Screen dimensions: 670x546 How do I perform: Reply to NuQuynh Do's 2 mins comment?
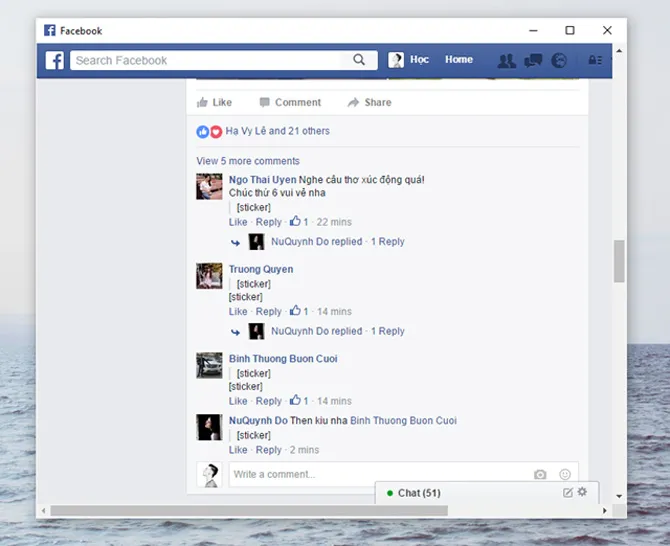click(268, 450)
